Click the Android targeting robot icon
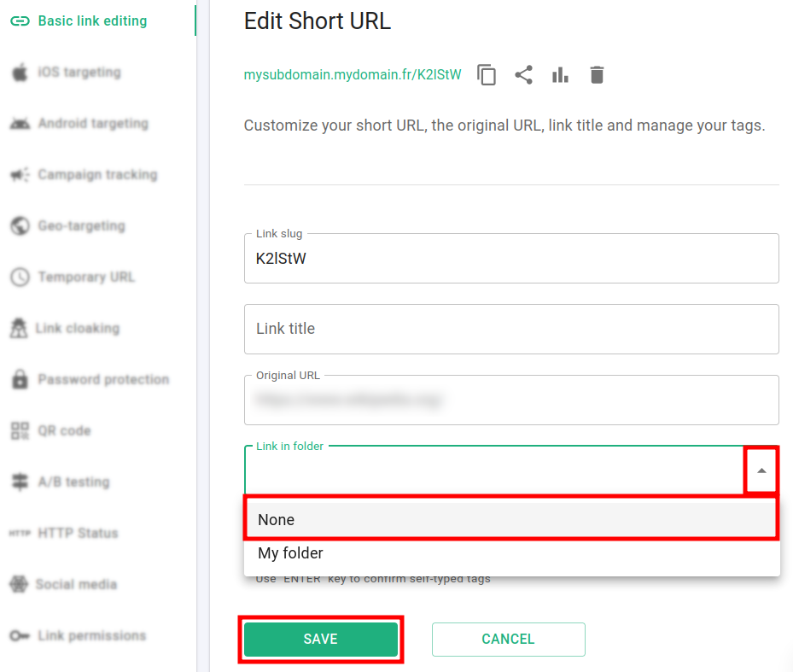 (20, 124)
